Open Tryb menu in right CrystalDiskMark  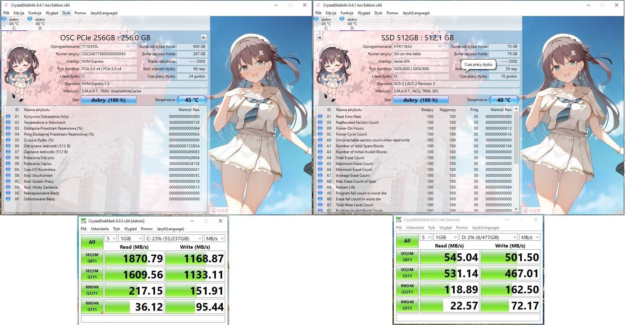432,228
